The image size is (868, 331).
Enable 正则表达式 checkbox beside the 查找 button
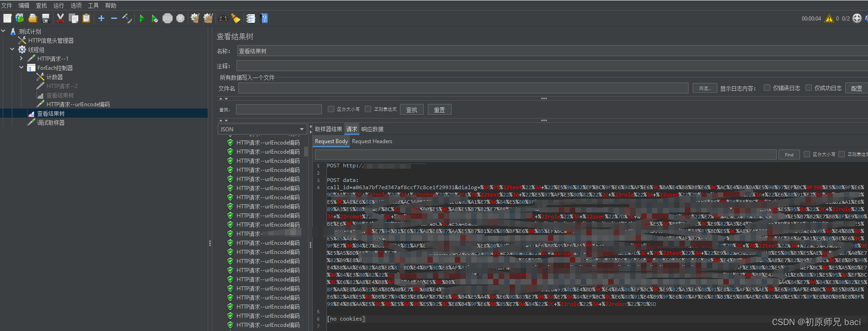coord(368,109)
